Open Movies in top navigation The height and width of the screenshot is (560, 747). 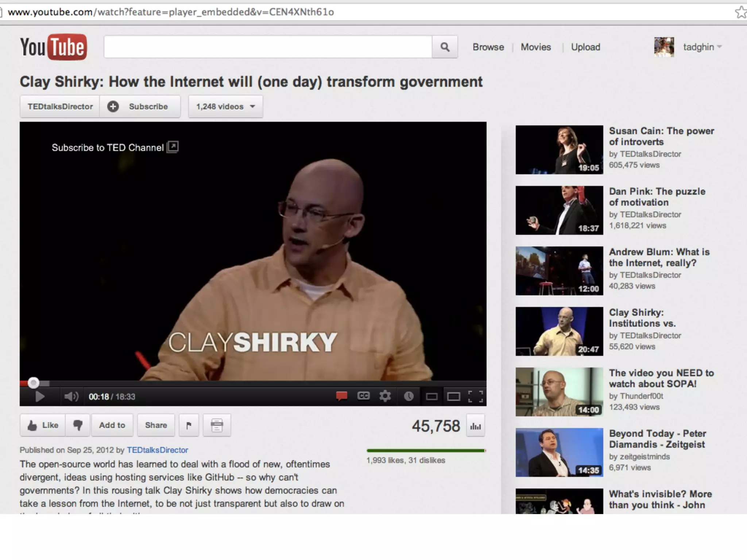[x=535, y=47]
